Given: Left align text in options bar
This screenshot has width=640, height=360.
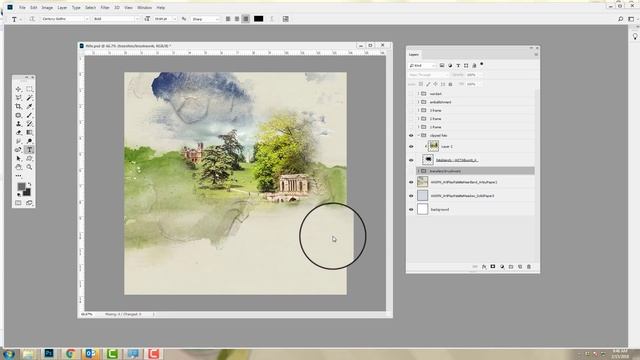Looking at the screenshot, I should click(x=228, y=19).
